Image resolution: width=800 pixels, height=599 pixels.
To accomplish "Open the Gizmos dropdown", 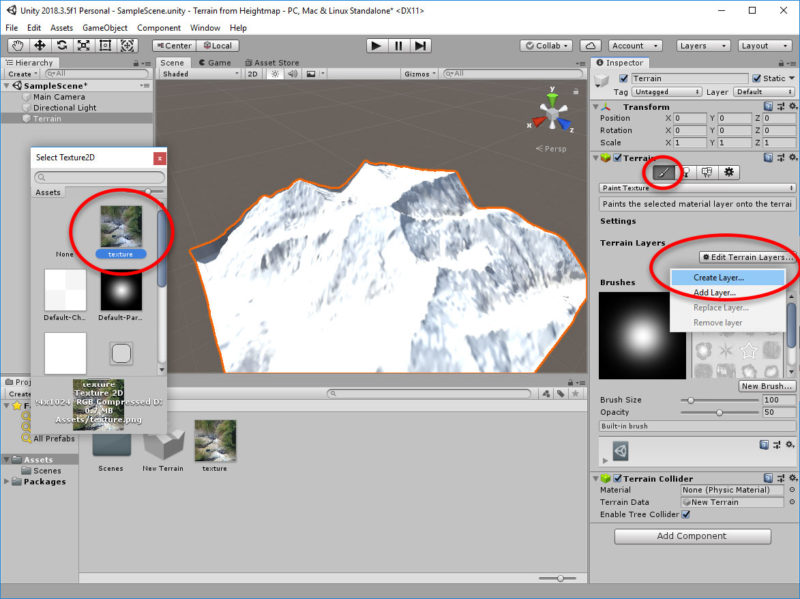I will point(419,75).
